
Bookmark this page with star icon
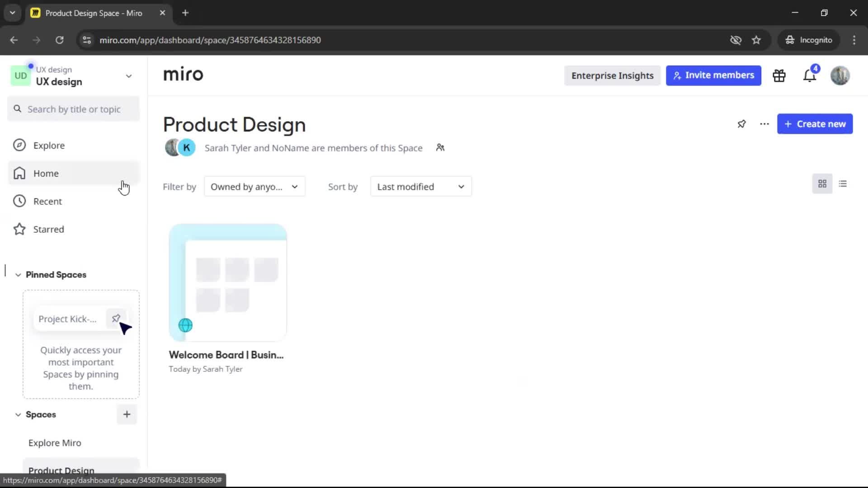[x=756, y=40]
